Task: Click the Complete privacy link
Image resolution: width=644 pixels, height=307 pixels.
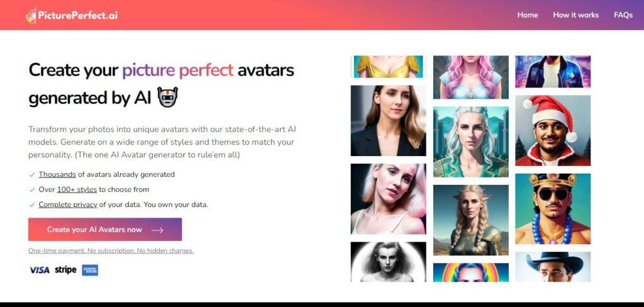Action: click(x=68, y=204)
